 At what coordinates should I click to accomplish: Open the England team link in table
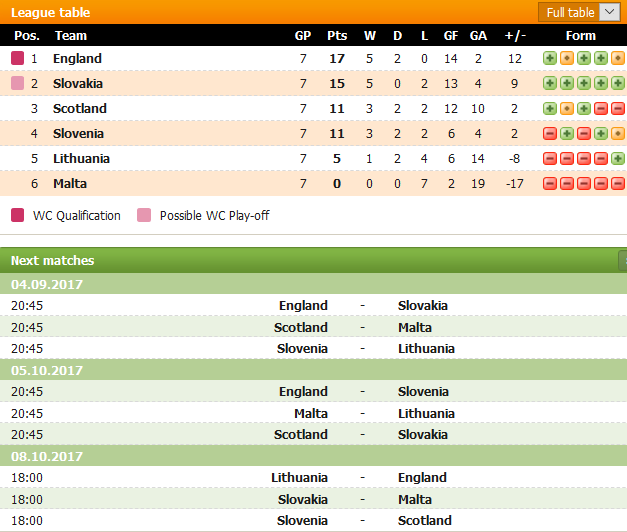coord(77,58)
